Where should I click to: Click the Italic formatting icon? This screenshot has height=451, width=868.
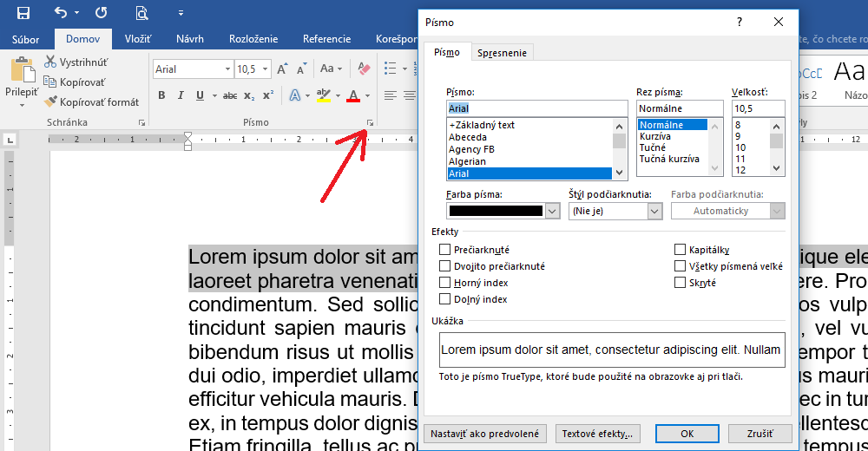coord(181,95)
